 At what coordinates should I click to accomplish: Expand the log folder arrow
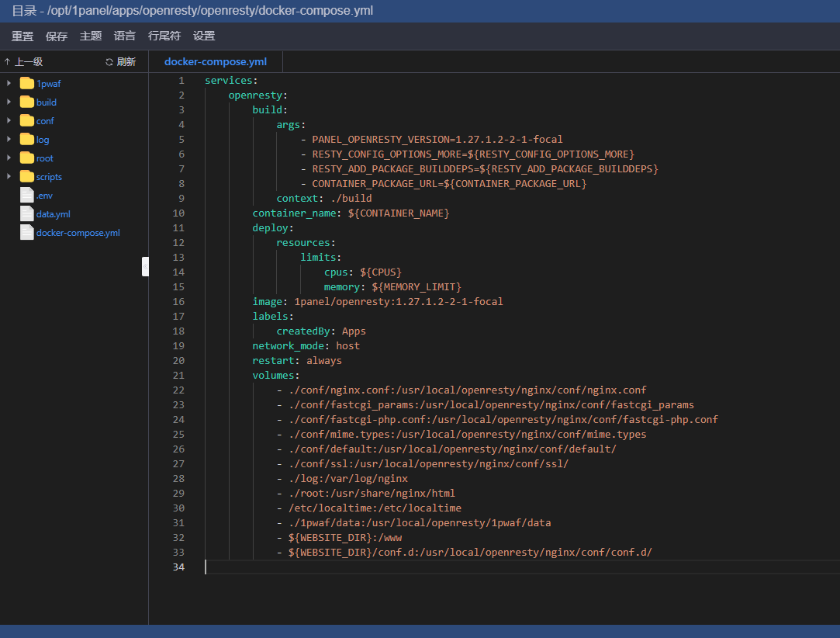point(9,139)
